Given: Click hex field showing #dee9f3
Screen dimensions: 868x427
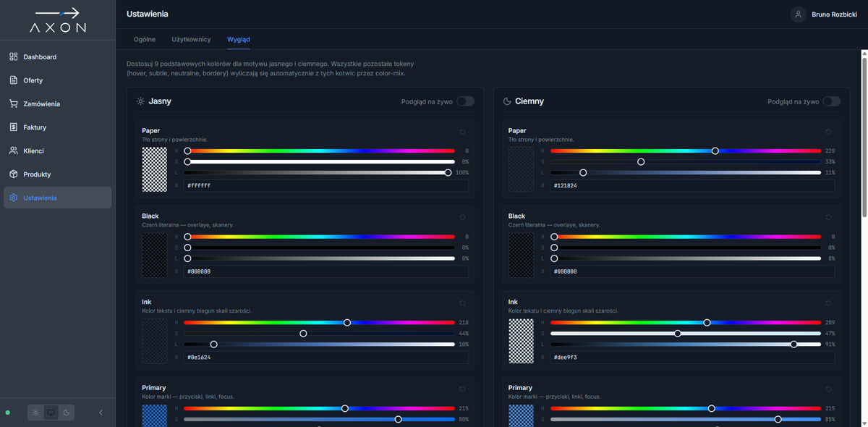Looking at the screenshot, I should click(692, 358).
